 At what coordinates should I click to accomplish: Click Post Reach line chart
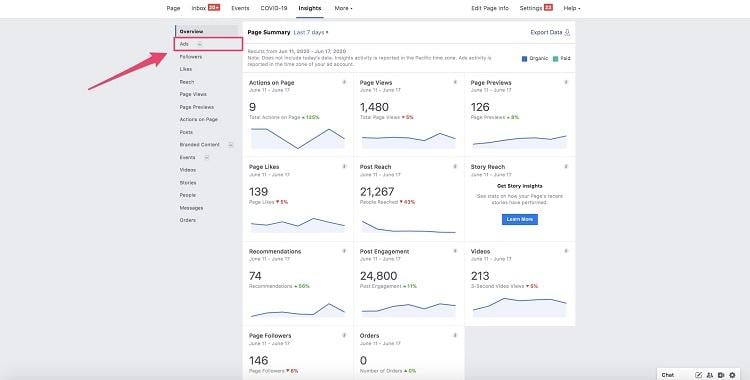tap(408, 226)
